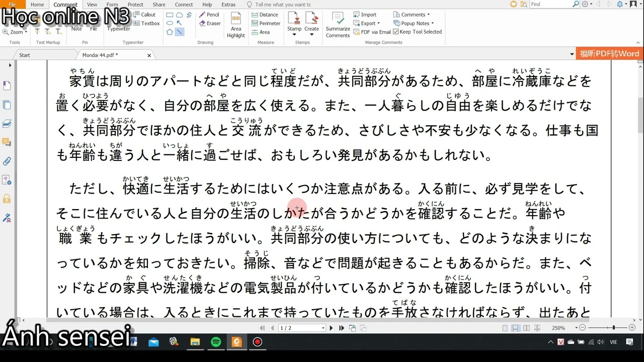Open the Protect ribbon tab
Viewport: 644px width, 362px height.
135,5
